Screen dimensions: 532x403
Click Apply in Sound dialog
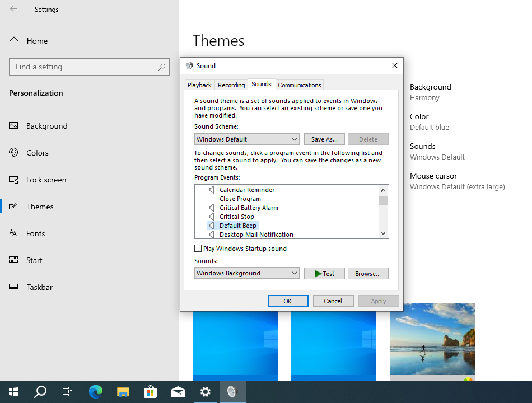[x=379, y=301]
